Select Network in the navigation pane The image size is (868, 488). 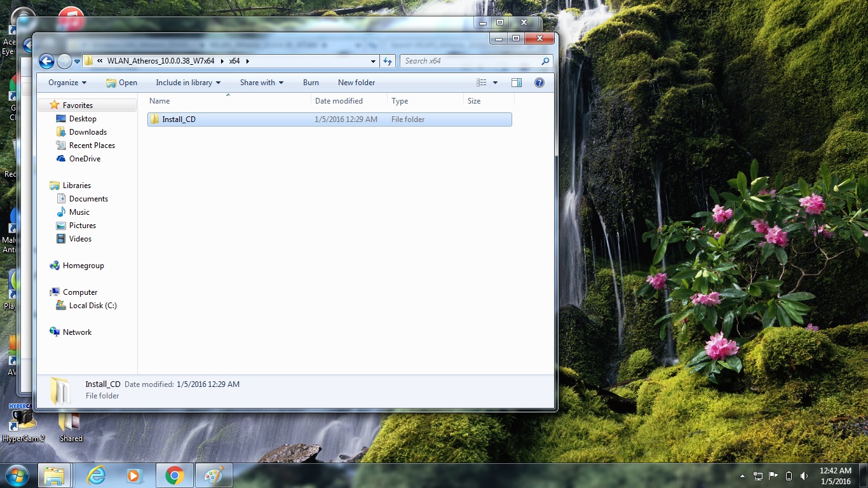[x=77, y=332]
